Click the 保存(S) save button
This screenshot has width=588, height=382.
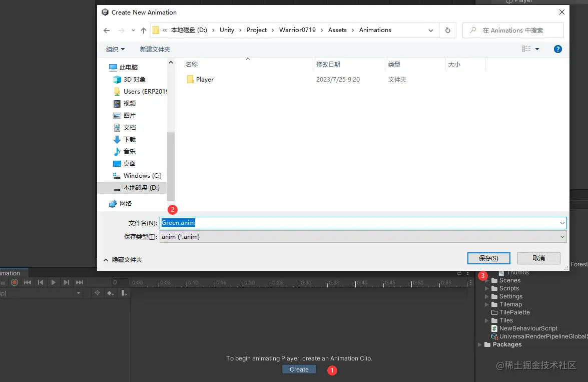click(x=488, y=258)
